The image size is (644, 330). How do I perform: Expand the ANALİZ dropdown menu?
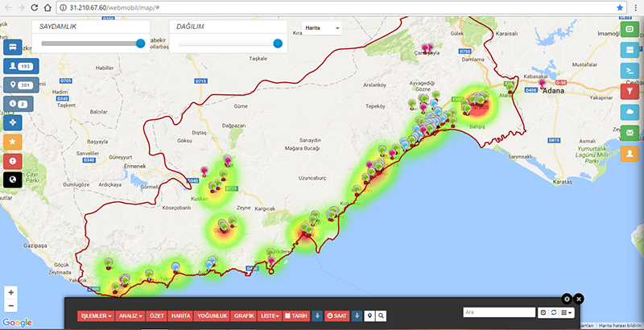(x=130, y=316)
